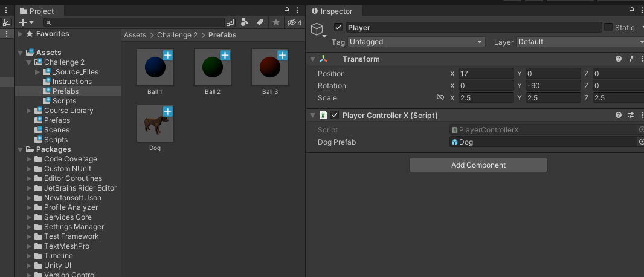Viewport: 644px width, 277px height.
Task: Click Challenge 2 in the breadcrumb path
Action: pyautogui.click(x=178, y=35)
